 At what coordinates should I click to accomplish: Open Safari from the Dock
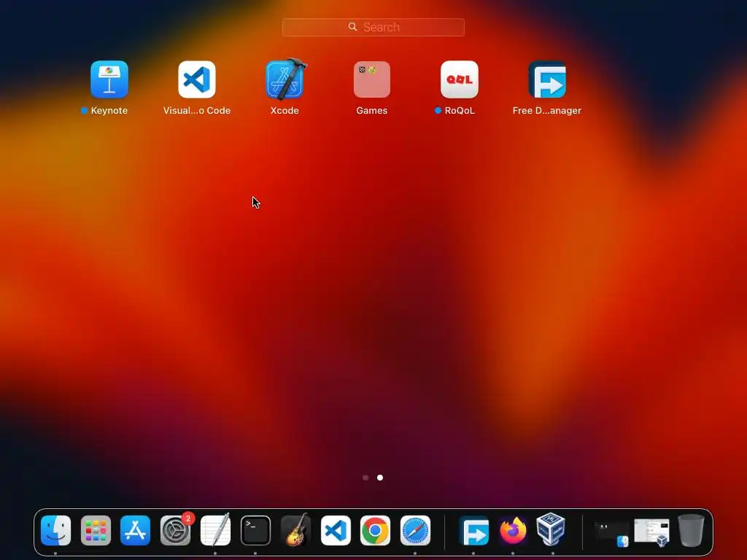click(415, 530)
